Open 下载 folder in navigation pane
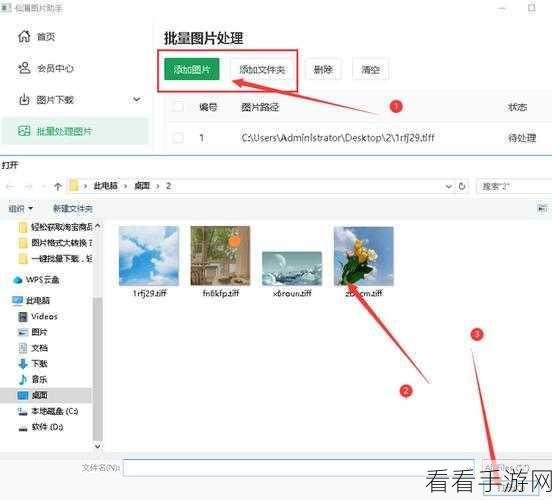552x500 pixels. (32, 364)
